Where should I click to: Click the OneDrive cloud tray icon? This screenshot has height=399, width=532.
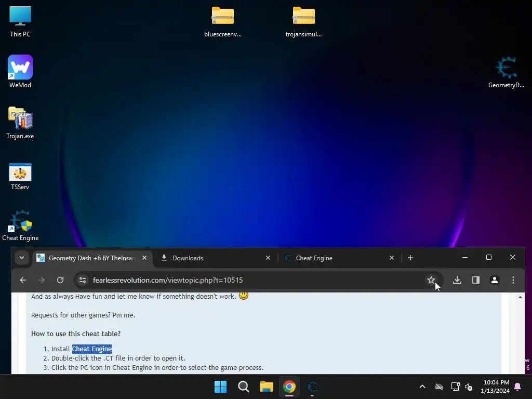click(439, 387)
